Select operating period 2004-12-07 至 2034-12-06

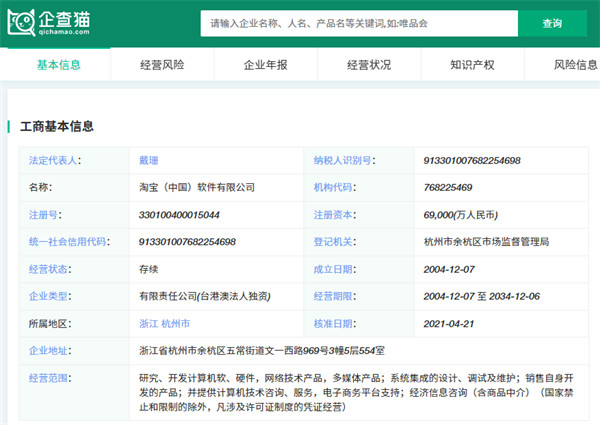click(x=482, y=296)
